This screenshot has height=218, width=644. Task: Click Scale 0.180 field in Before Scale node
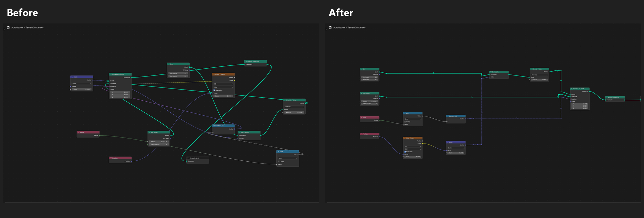click(x=82, y=89)
